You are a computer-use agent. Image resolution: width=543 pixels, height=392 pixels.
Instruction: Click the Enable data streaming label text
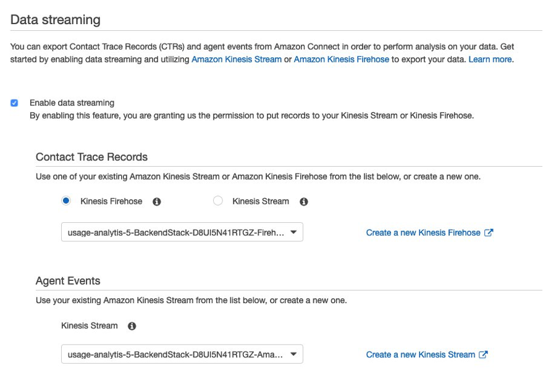click(x=72, y=103)
